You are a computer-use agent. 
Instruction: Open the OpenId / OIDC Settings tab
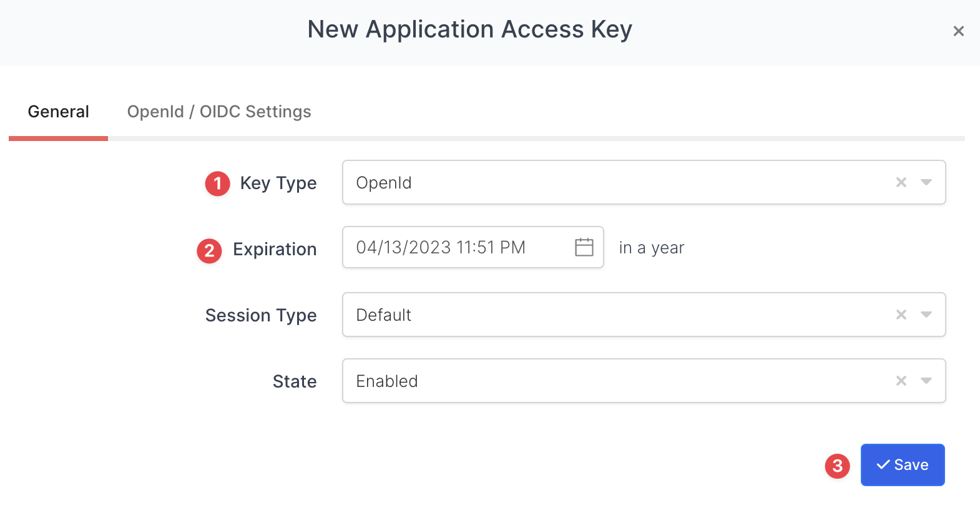[219, 112]
